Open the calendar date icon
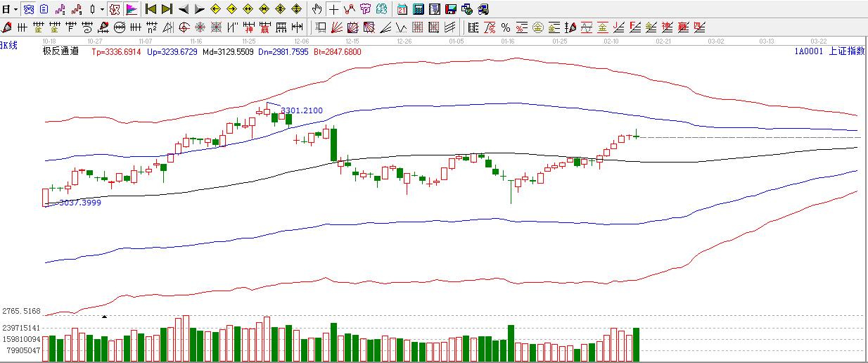The height and width of the screenshot is (363, 868). (x=402, y=10)
